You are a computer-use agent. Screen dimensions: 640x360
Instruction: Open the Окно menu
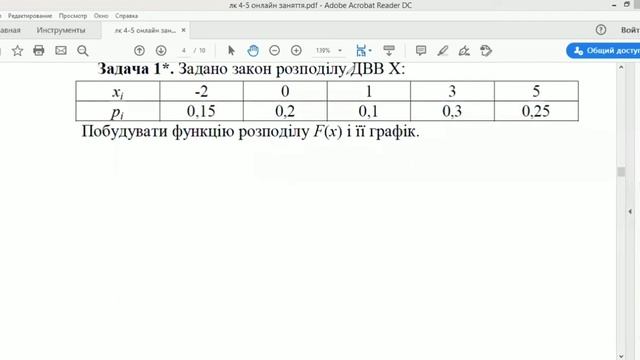101,16
